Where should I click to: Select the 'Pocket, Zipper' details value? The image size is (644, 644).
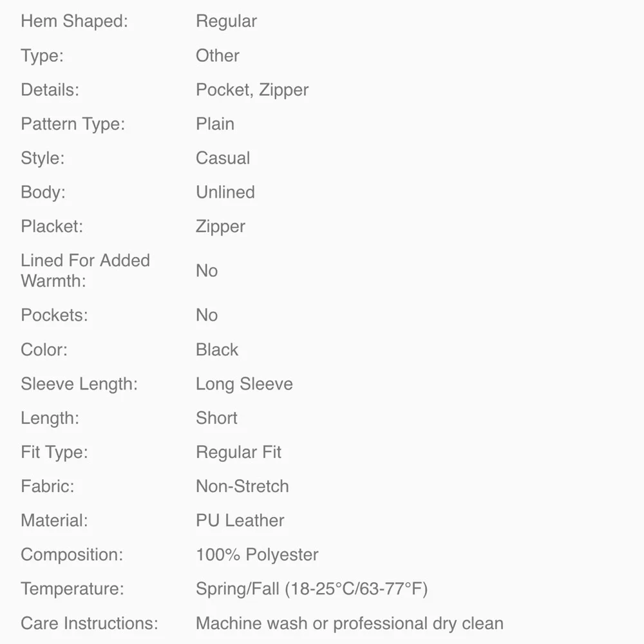click(252, 90)
